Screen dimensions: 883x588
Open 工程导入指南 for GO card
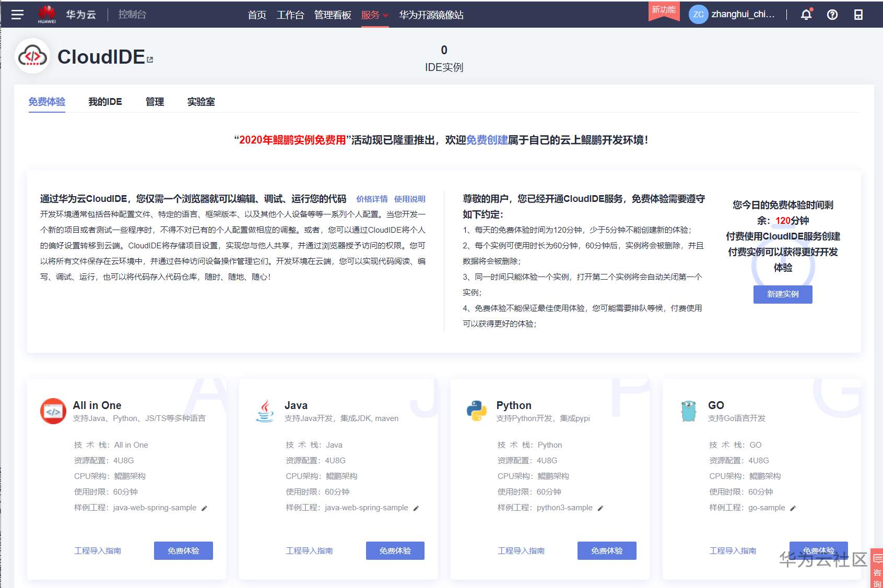point(733,551)
